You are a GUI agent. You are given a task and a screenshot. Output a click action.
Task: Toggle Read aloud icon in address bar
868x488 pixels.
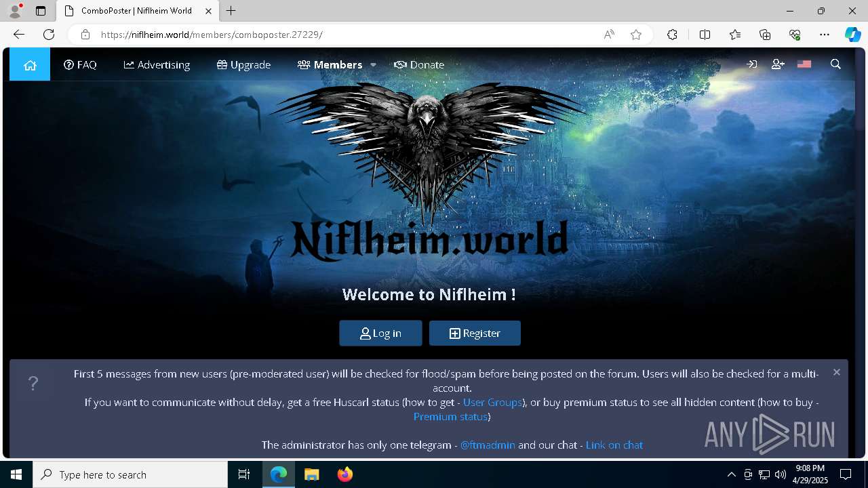click(609, 35)
